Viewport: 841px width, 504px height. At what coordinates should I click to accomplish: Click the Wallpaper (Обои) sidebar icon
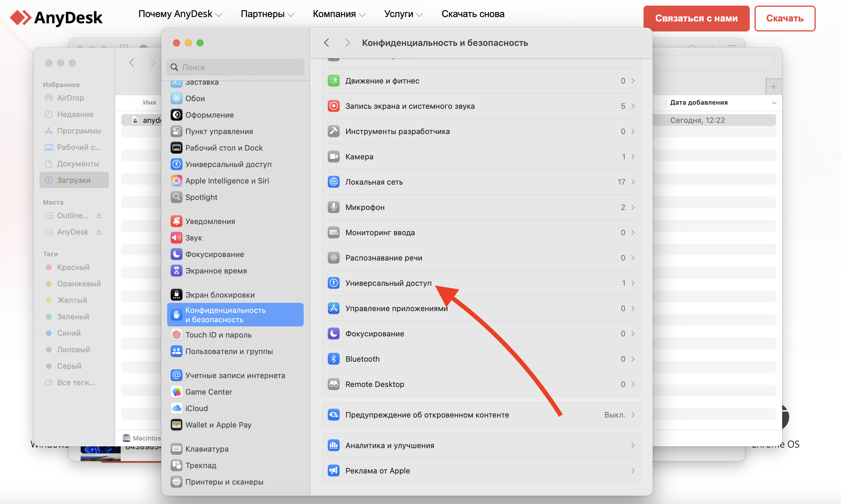(x=176, y=99)
